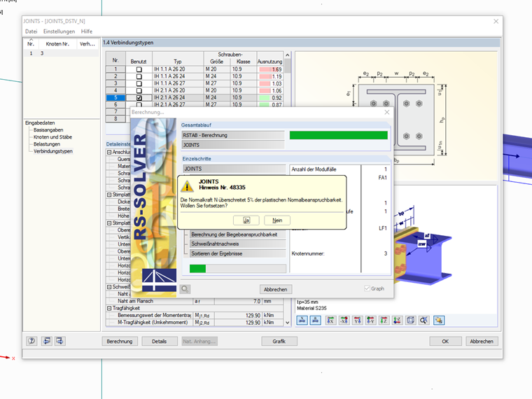The width and height of the screenshot is (532, 399).
Task: Select Verbindungstypen in navigator
Action: coord(53,151)
